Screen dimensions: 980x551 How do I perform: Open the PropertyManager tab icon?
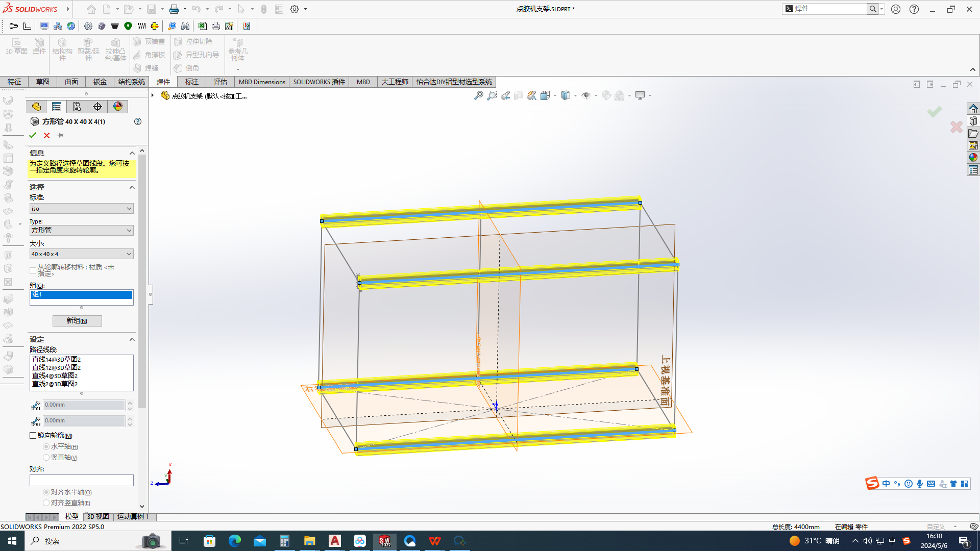[x=57, y=106]
